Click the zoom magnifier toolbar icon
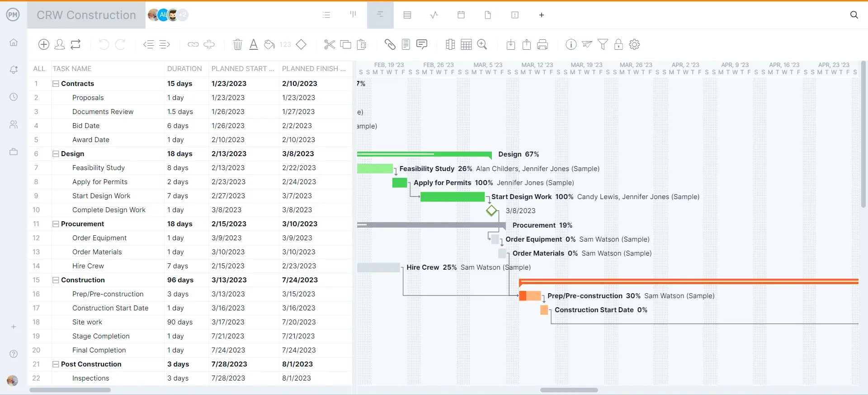This screenshot has height=395, width=868. pos(482,44)
